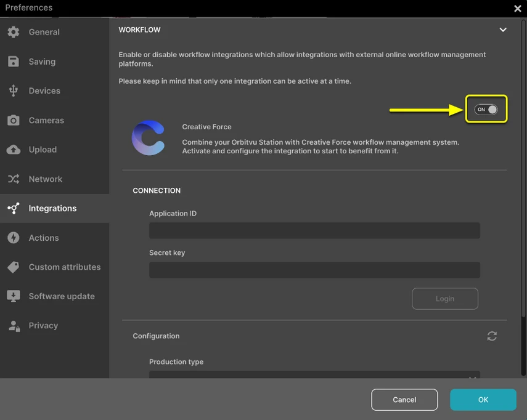Viewport: 527px width, 420px height.
Task: Select the Saving floppy disk icon
Action: [14, 62]
